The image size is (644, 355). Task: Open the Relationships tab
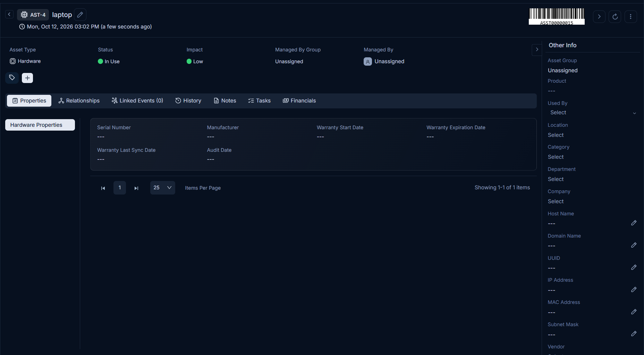[x=79, y=101]
